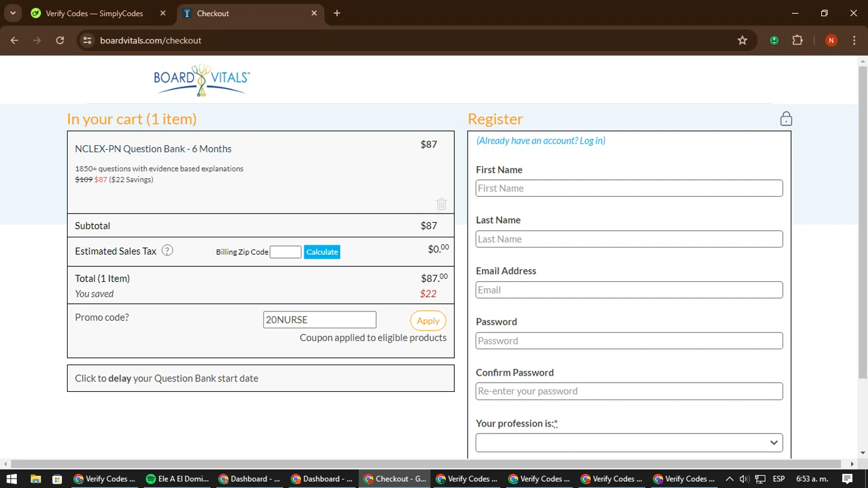Click the Calculate sales tax button

pyautogui.click(x=322, y=252)
